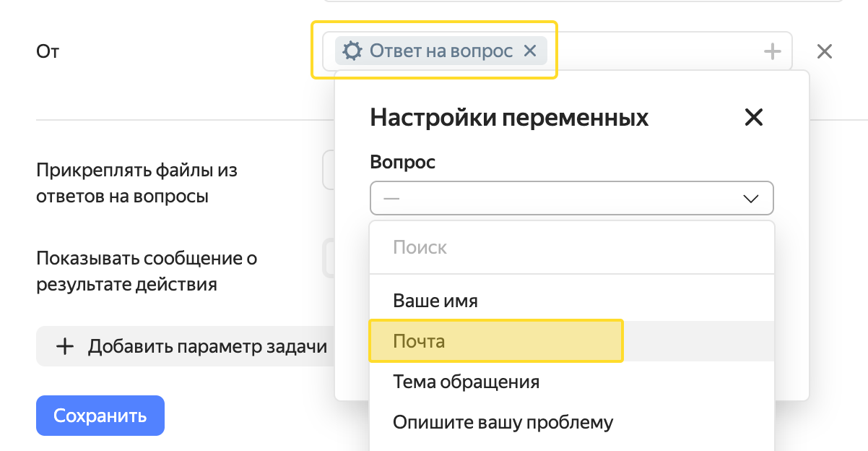This screenshot has width=868, height=451.
Task: Pick the Тема обращения option
Action: pos(466,382)
